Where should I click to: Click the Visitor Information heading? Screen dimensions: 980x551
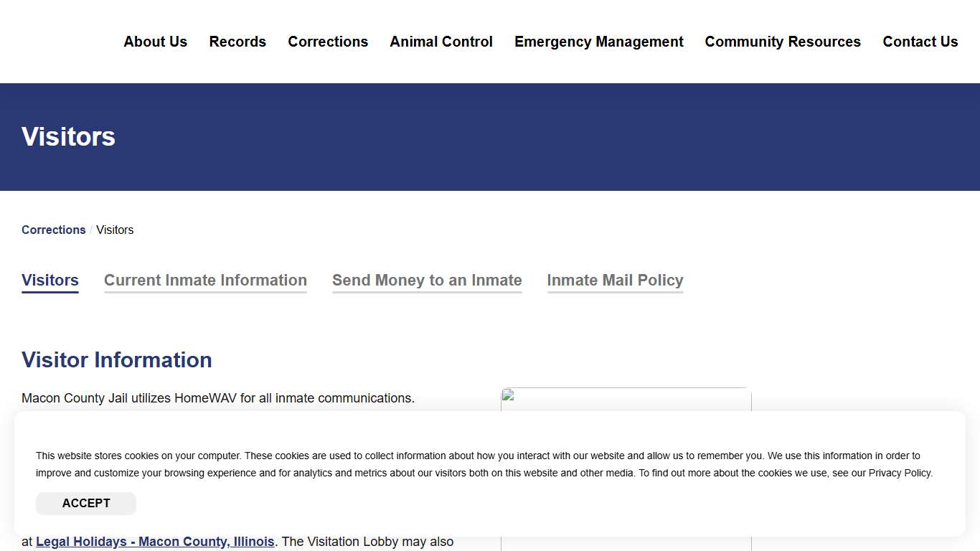click(117, 359)
